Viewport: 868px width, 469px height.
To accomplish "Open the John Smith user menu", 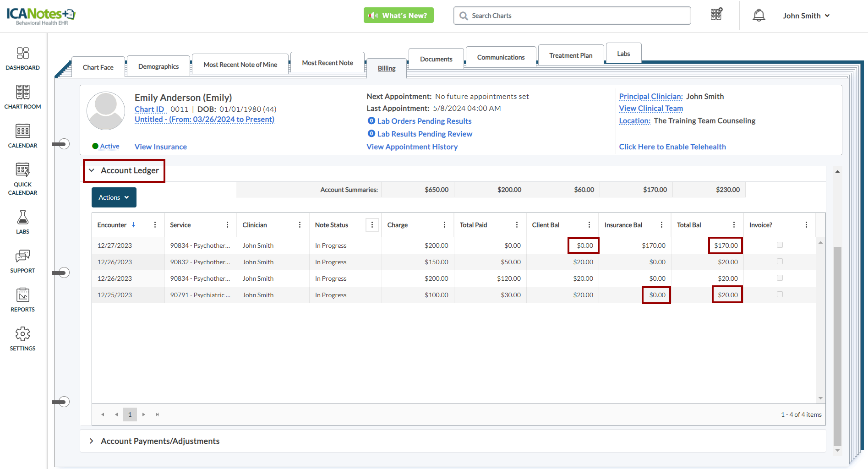I will 806,16.
